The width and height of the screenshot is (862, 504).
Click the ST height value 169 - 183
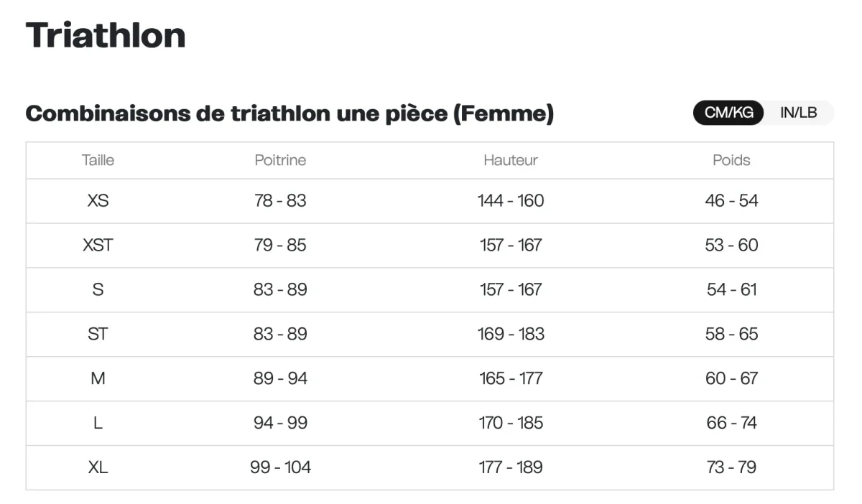[x=511, y=335]
